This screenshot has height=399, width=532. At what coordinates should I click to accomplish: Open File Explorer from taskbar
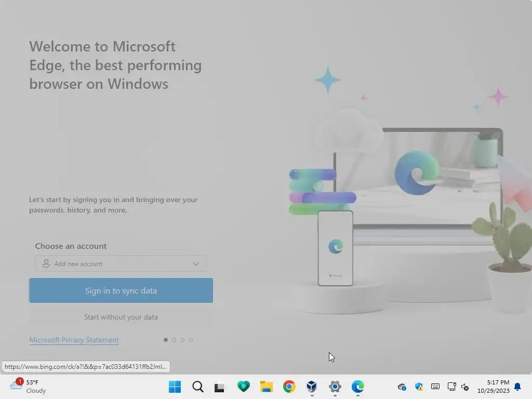click(x=267, y=387)
